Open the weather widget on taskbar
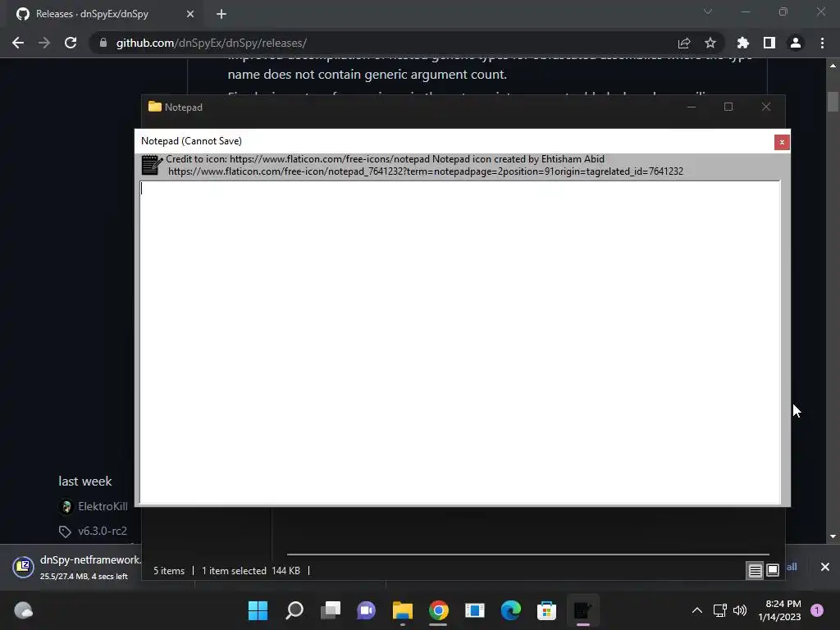This screenshot has height=630, width=840. 23,610
